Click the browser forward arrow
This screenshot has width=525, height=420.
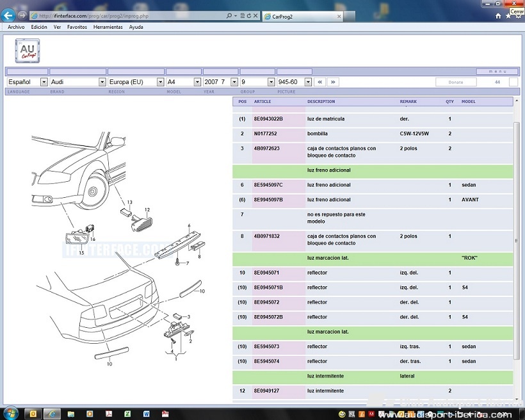pyautogui.click(x=23, y=15)
